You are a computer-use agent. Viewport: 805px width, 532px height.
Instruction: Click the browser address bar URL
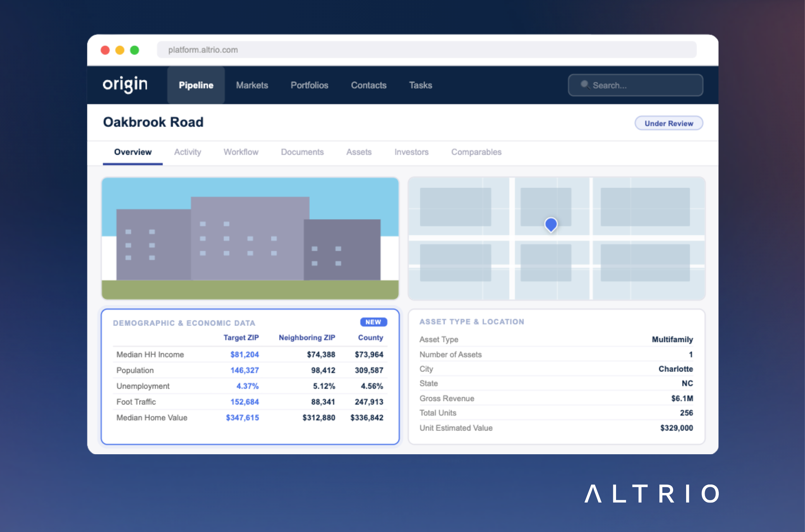pos(203,50)
